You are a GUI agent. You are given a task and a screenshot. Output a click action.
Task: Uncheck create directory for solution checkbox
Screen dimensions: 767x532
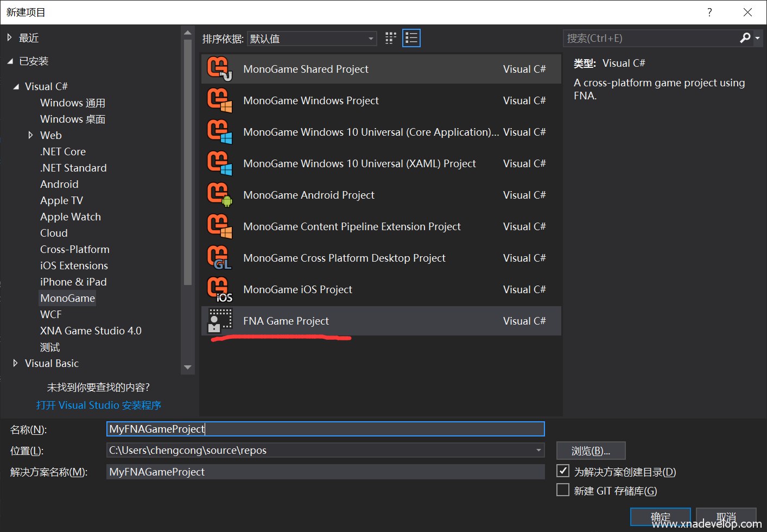tap(563, 471)
